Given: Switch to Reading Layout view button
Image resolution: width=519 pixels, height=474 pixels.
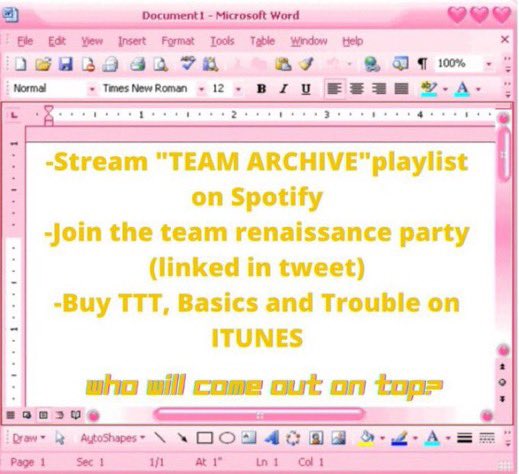Looking at the screenshot, I should coord(76,415).
